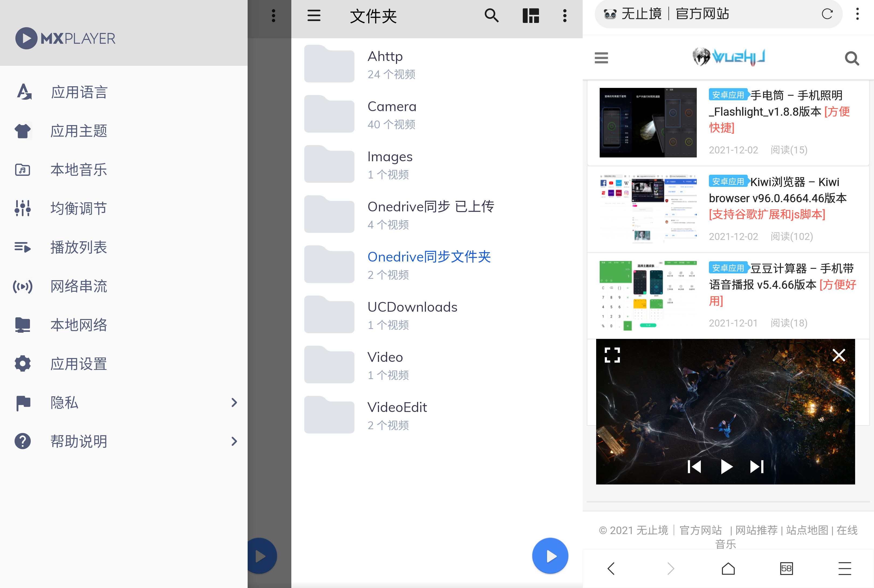The width and height of the screenshot is (874, 588).
Task: Click the Kiwi browser article thumbnail
Action: (x=648, y=209)
